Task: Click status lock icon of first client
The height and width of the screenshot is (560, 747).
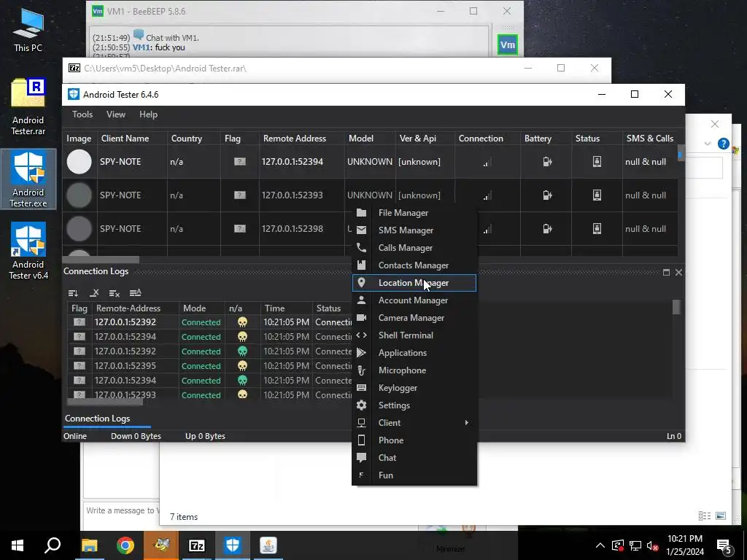Action: [597, 162]
